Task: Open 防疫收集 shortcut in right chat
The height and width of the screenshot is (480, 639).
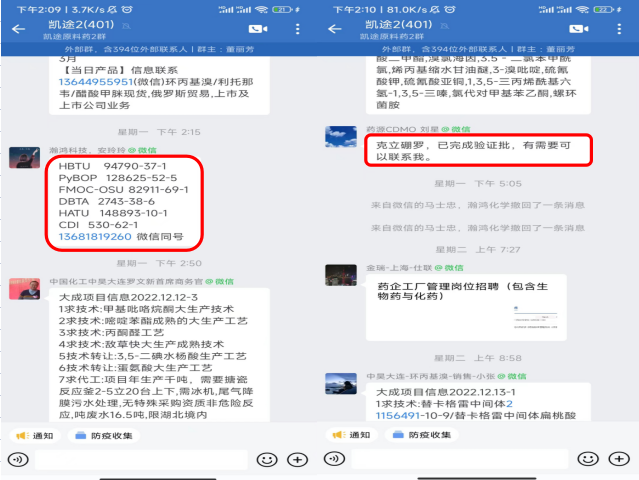Action: click(422, 435)
